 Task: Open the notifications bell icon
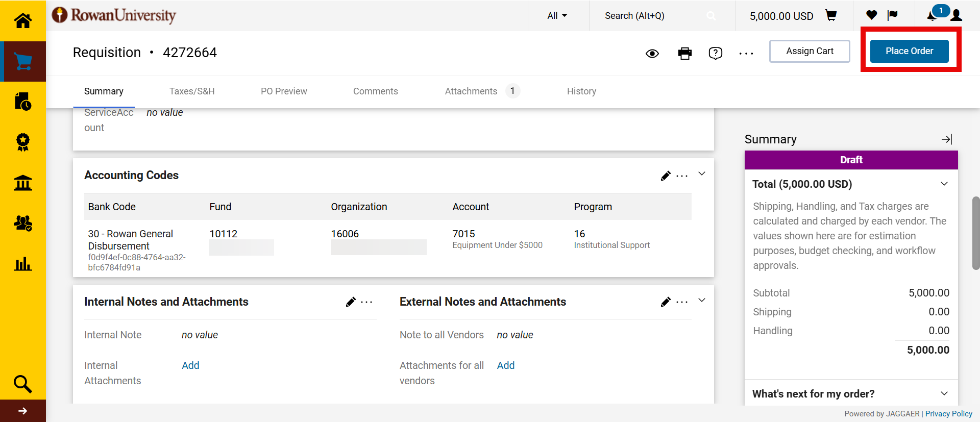tap(932, 16)
